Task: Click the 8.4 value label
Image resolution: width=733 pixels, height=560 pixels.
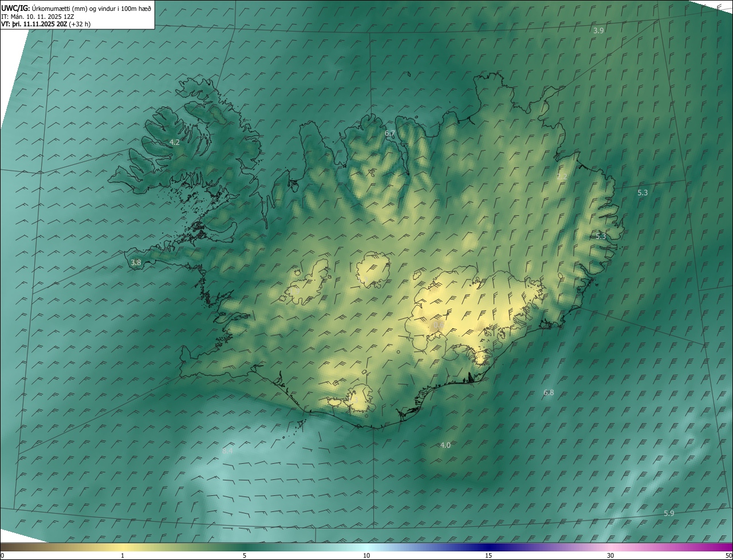Action: pyautogui.click(x=227, y=451)
